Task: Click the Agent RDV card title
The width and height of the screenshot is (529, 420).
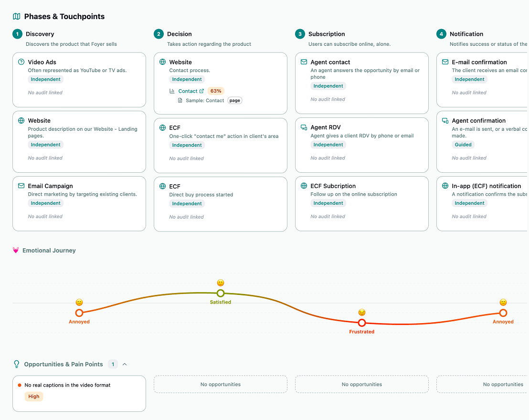Action: [326, 127]
